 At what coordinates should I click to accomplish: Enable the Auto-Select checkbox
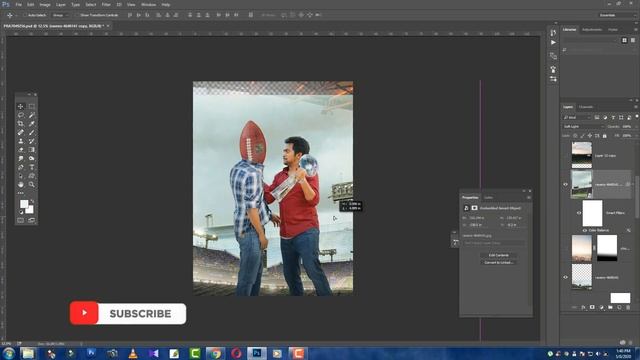click(25, 15)
